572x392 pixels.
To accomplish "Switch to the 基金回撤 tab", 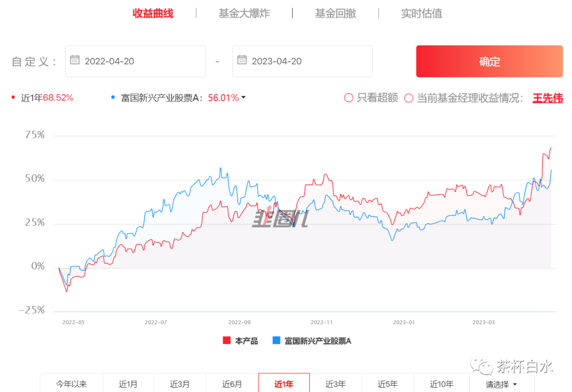I will [x=334, y=13].
